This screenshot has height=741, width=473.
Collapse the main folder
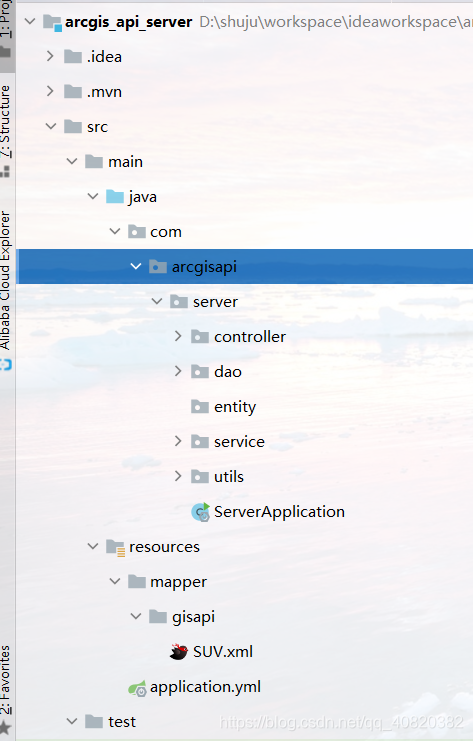pos(72,162)
